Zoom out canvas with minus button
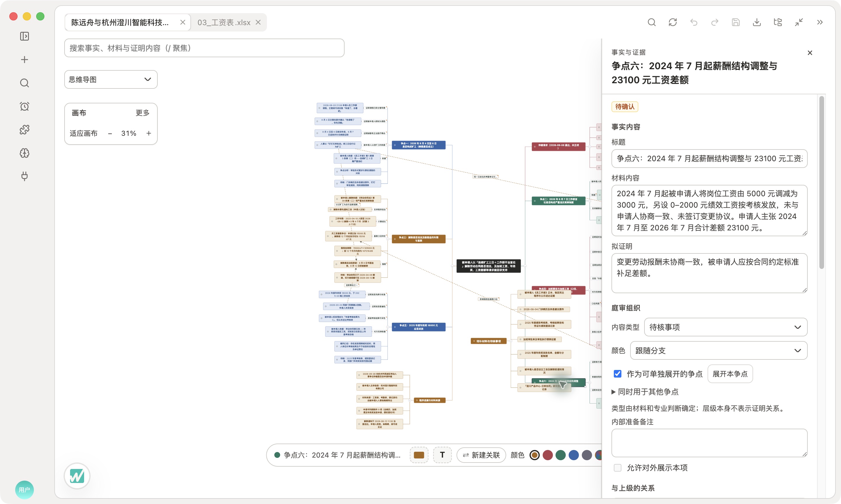841x504 pixels. point(110,133)
